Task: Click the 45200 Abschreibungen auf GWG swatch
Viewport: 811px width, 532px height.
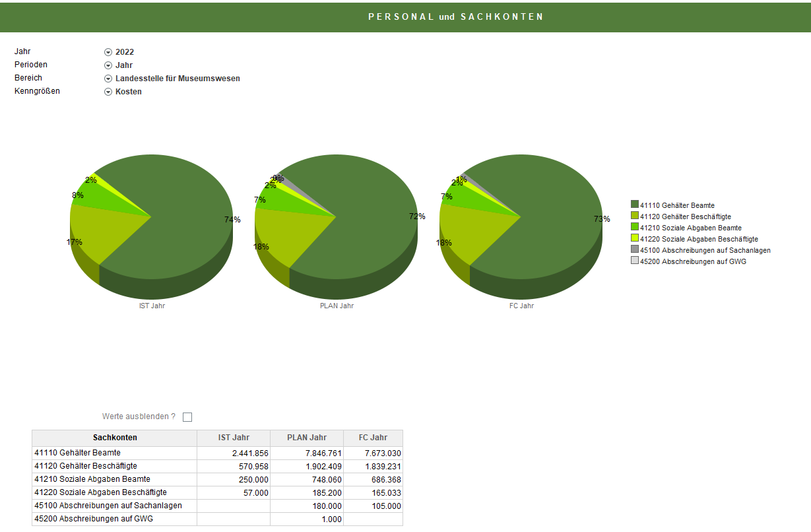Action: [x=635, y=261]
